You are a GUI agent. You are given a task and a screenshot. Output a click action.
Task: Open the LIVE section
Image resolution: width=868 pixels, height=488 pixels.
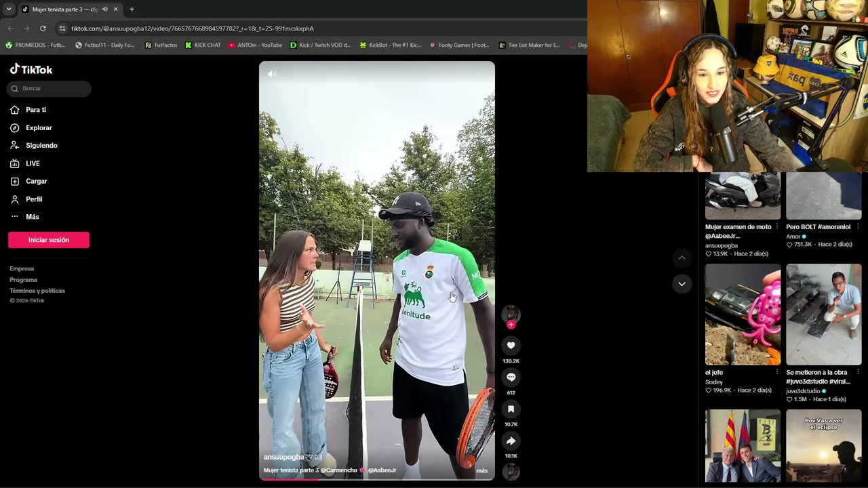pyautogui.click(x=25, y=163)
